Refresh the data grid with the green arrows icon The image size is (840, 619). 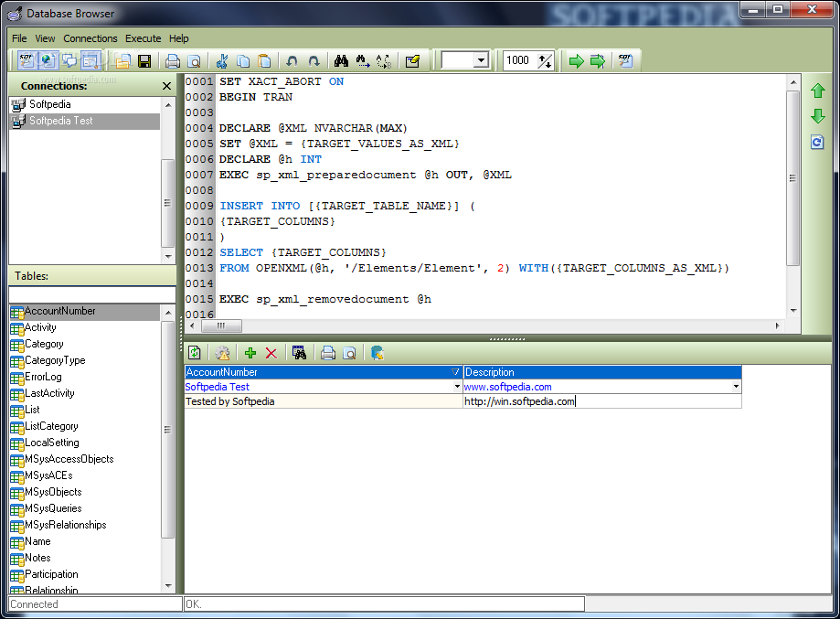point(195,353)
